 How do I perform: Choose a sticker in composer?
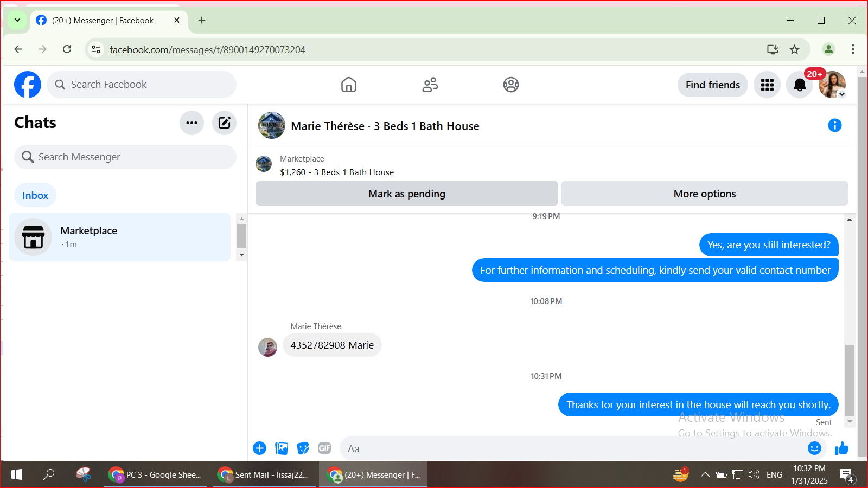coord(303,448)
